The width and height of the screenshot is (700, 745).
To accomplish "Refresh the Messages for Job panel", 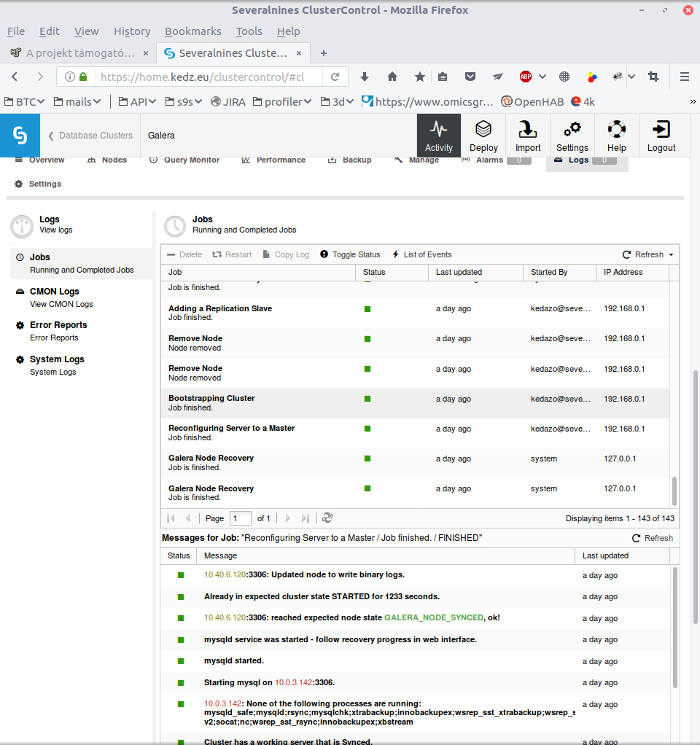I will coord(653,538).
